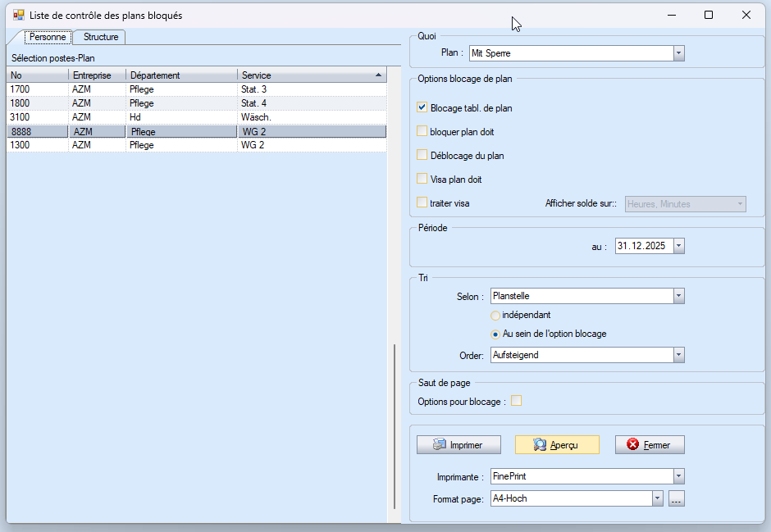Image resolution: width=771 pixels, height=532 pixels.
Task: Click the app icon in title bar
Action: click(x=18, y=15)
